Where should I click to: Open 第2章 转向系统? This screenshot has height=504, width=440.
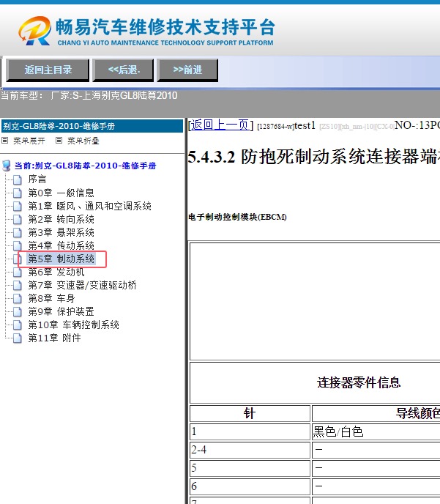coord(61,219)
